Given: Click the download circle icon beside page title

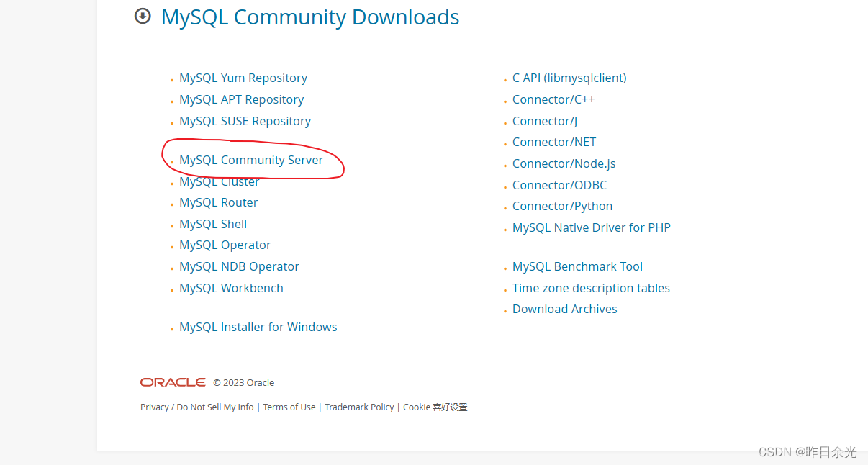Looking at the screenshot, I should pyautogui.click(x=143, y=16).
